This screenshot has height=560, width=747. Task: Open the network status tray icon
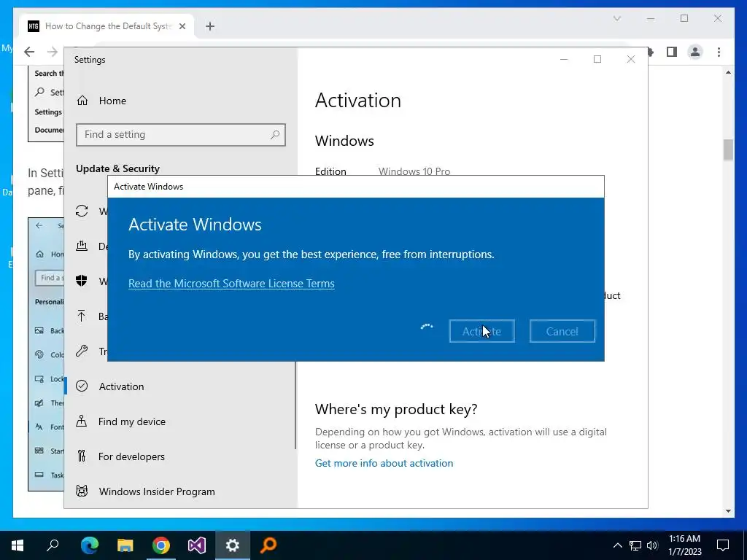coord(635,545)
